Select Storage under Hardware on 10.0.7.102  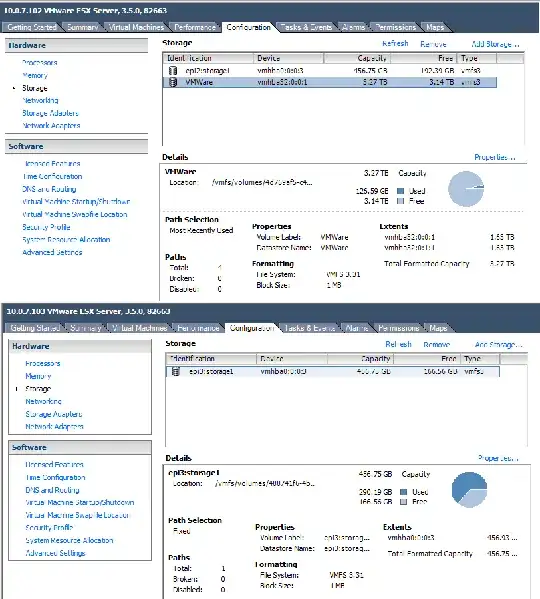[x=35, y=88]
